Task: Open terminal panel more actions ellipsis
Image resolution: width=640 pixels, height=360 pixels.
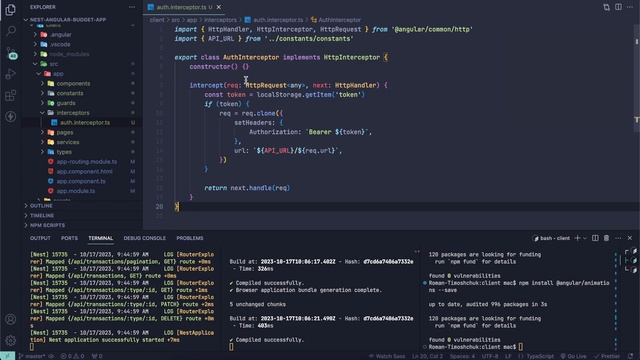Action: 618,238
